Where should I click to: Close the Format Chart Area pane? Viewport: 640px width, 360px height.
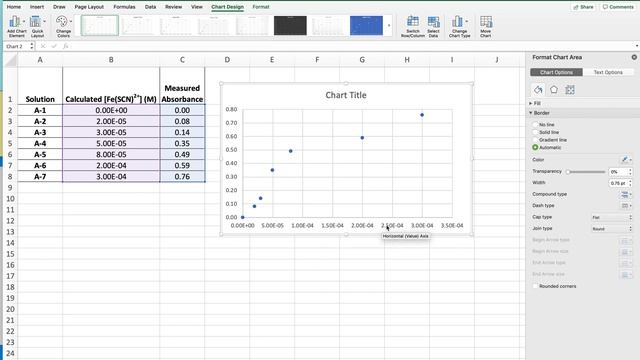point(634,58)
